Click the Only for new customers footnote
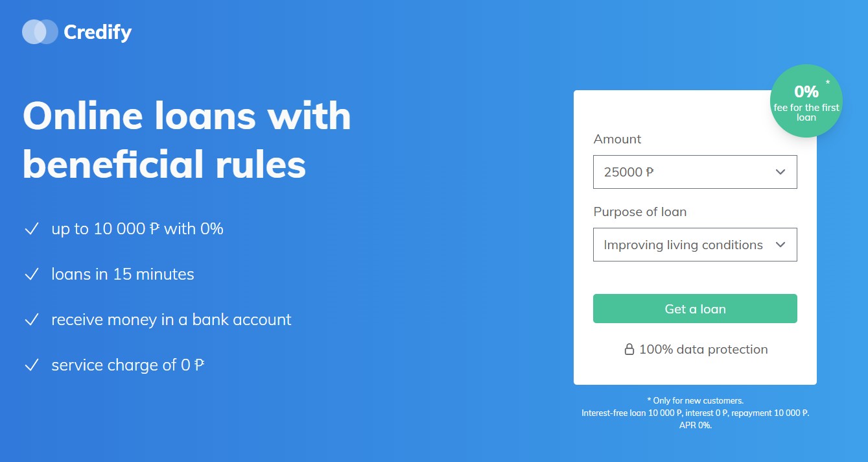This screenshot has width=868, height=462. pyautogui.click(x=695, y=401)
